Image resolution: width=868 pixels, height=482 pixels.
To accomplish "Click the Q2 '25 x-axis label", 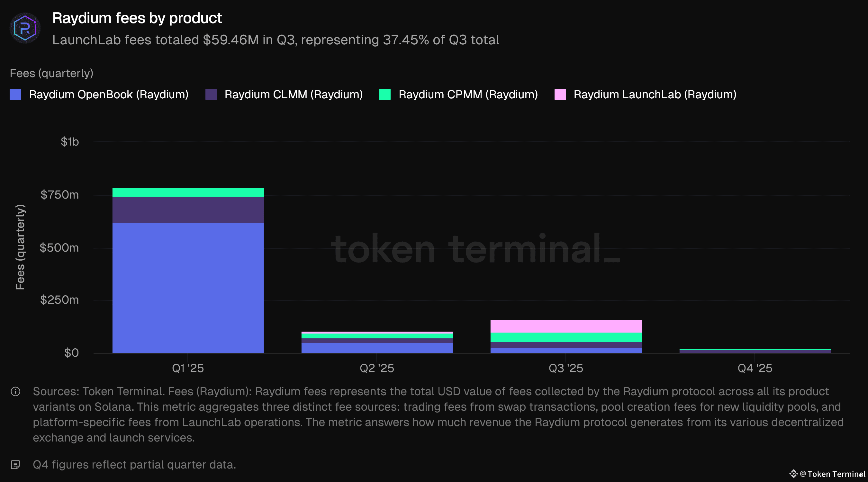I will [x=377, y=368].
